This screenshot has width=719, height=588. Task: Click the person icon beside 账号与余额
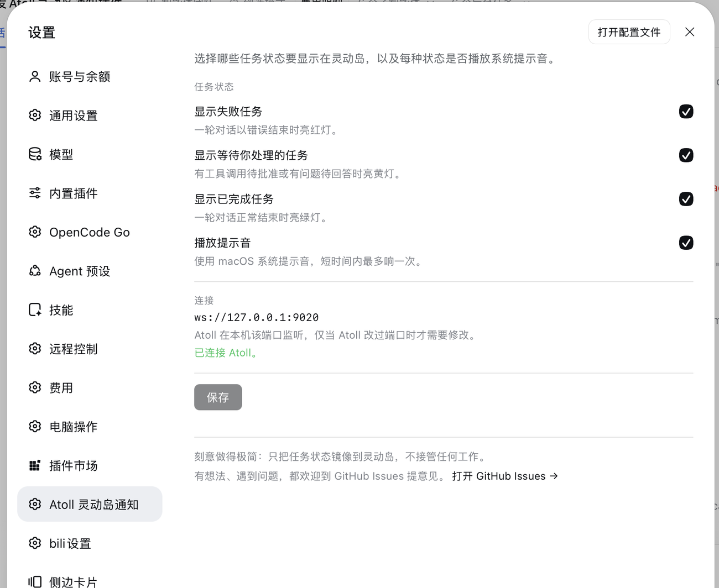click(x=35, y=77)
